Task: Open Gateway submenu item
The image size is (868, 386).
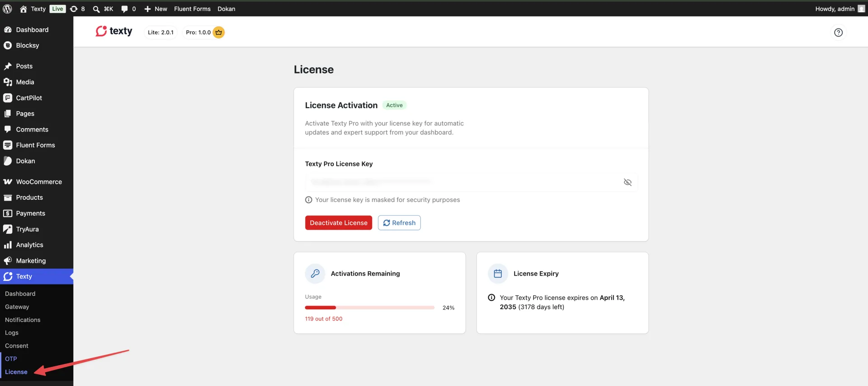Action: [x=17, y=307]
